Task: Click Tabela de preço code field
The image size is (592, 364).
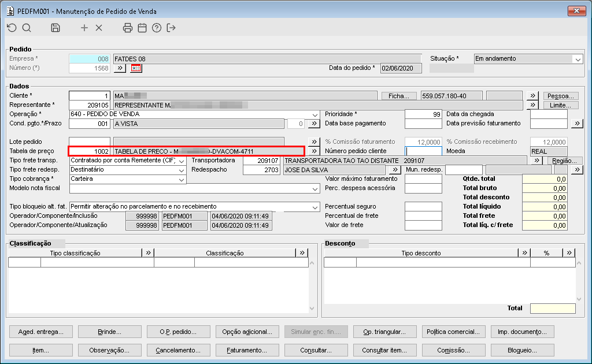Action: click(x=90, y=151)
